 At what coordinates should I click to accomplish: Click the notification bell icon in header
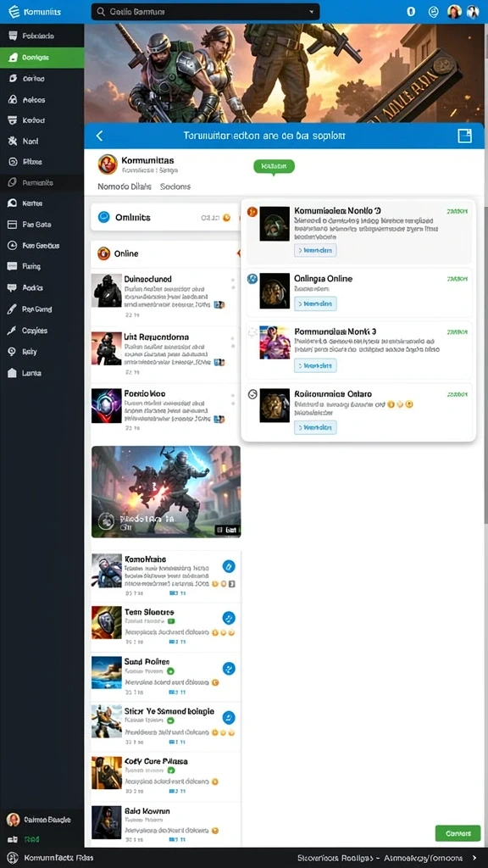(411, 12)
